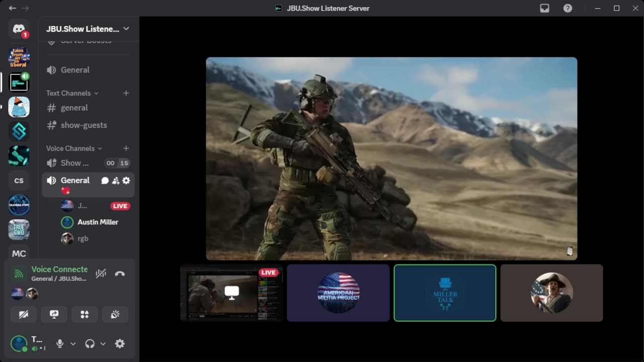Invite people to General voice channel
The width and height of the screenshot is (644, 362).
(x=116, y=180)
